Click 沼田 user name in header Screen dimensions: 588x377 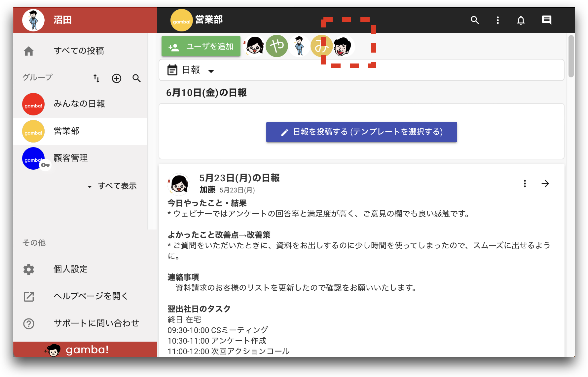pyautogui.click(x=62, y=20)
